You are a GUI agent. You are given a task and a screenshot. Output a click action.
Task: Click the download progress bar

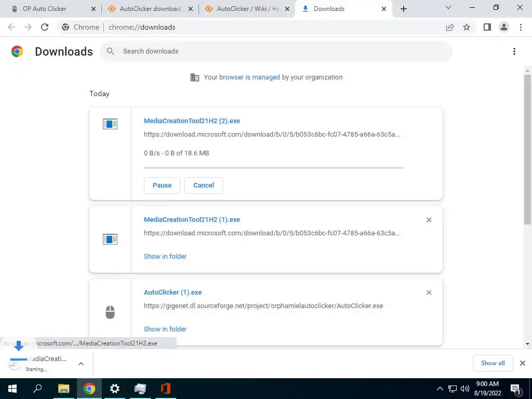coord(273,168)
